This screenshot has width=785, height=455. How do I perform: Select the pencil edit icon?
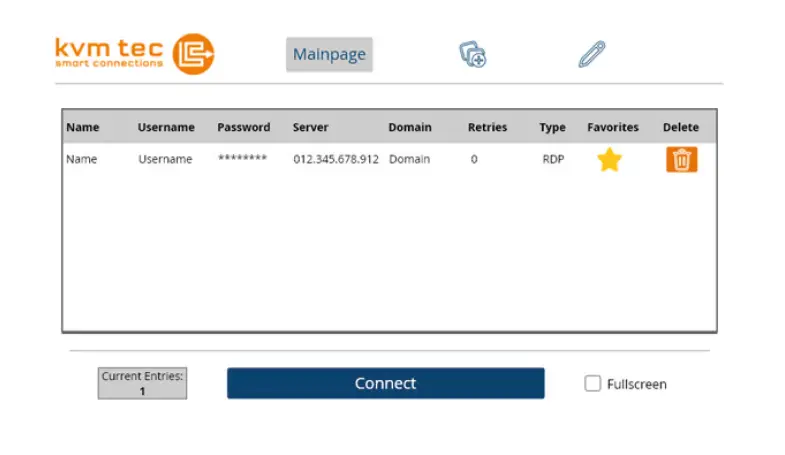[x=592, y=54]
